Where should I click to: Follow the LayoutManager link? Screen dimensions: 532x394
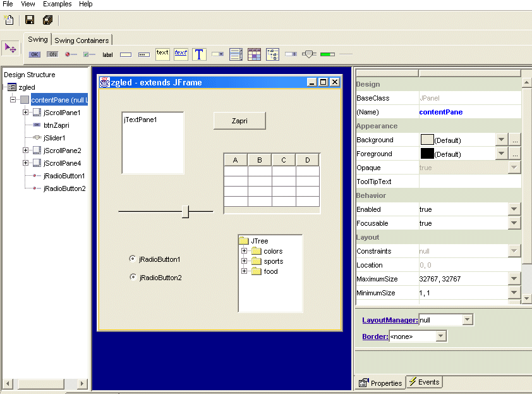[390, 320]
